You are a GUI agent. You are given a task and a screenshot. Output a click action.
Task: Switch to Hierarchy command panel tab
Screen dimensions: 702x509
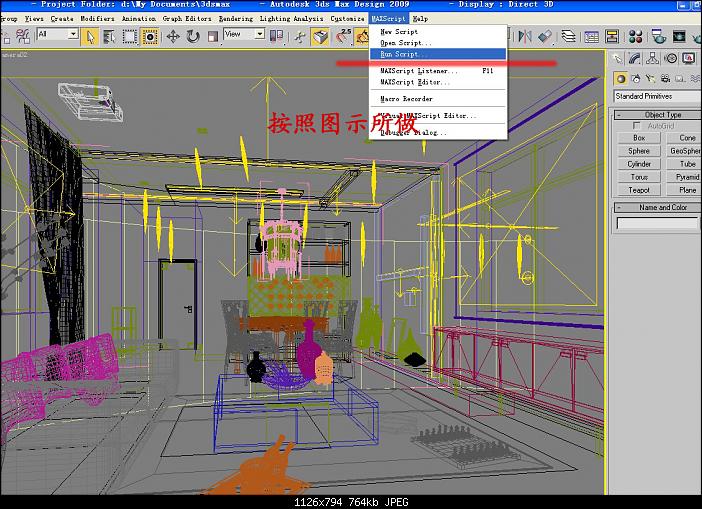coord(652,59)
